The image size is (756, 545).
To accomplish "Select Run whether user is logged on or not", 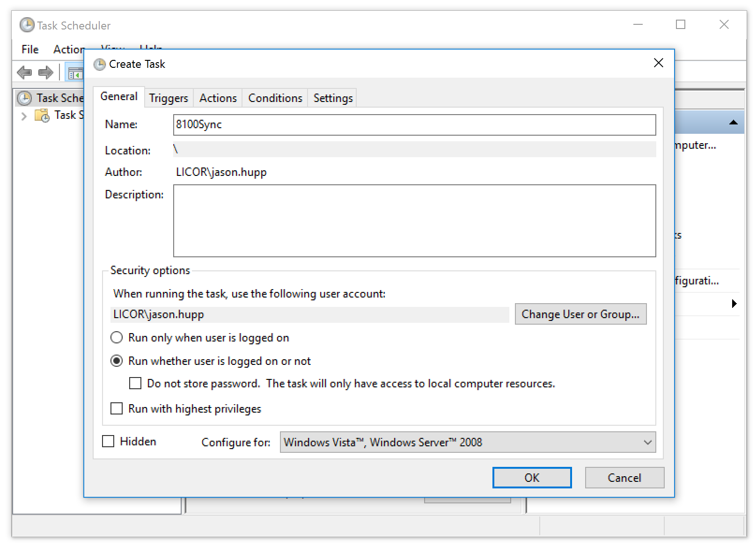I will (x=117, y=361).
